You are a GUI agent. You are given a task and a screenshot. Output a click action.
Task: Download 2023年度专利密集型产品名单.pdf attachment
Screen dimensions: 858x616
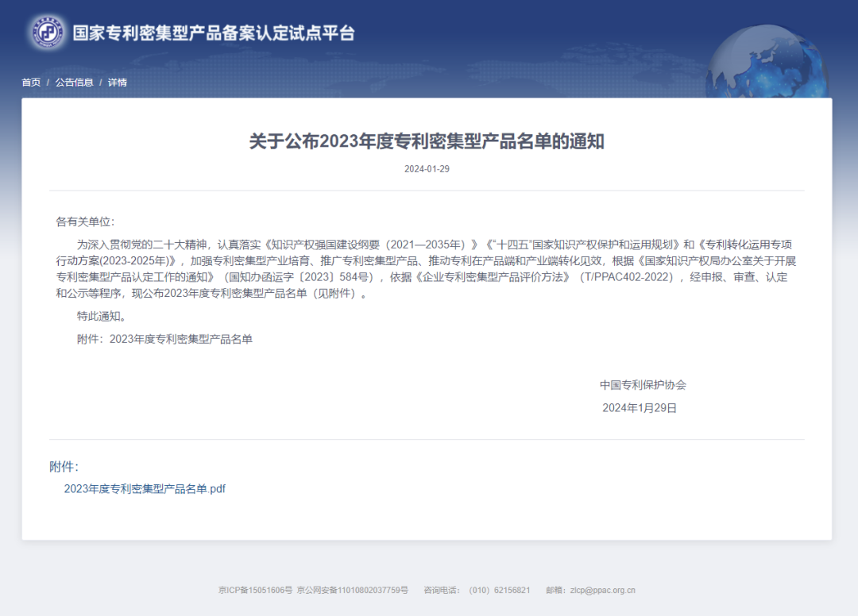coord(145,489)
